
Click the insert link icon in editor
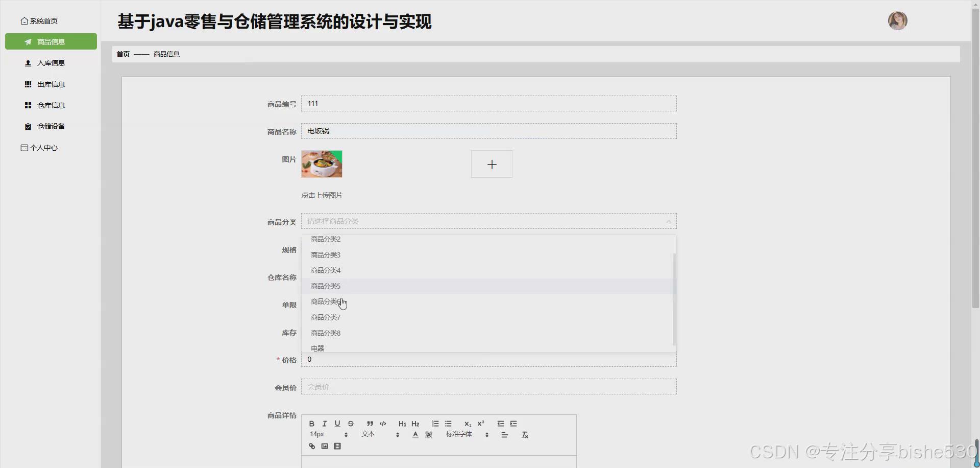click(312, 446)
